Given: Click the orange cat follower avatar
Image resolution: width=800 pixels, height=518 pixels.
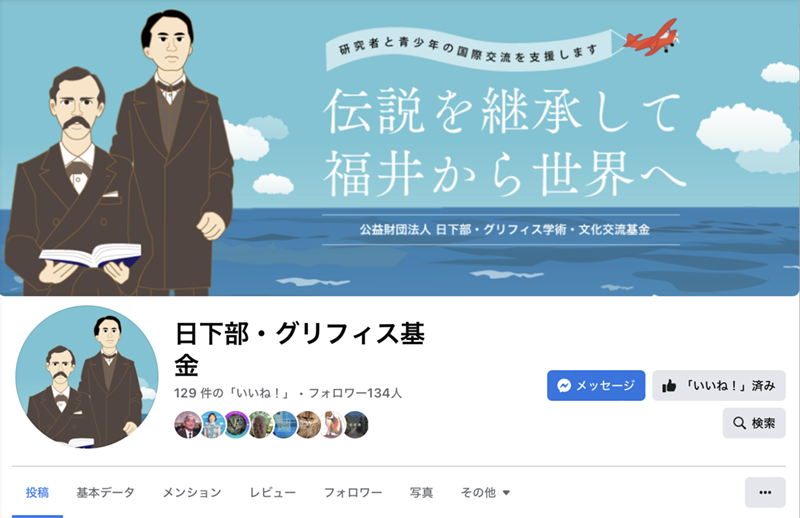Looking at the screenshot, I should click(308, 425).
